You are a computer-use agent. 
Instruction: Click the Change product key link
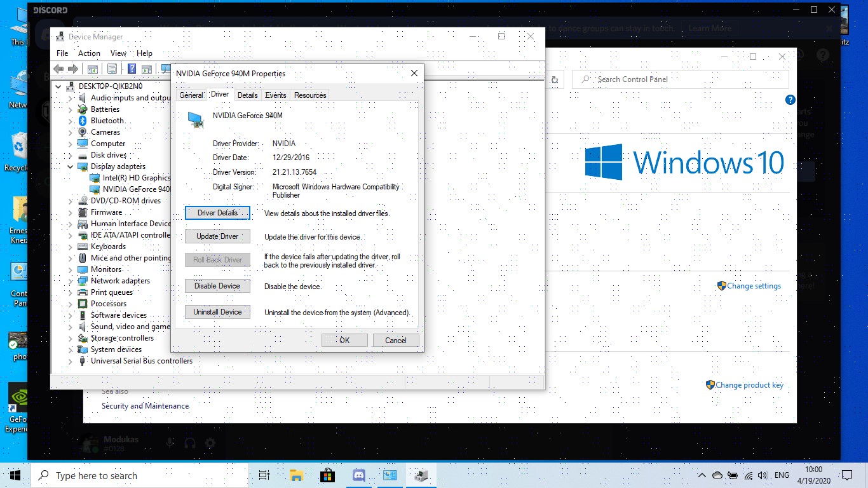tap(749, 385)
